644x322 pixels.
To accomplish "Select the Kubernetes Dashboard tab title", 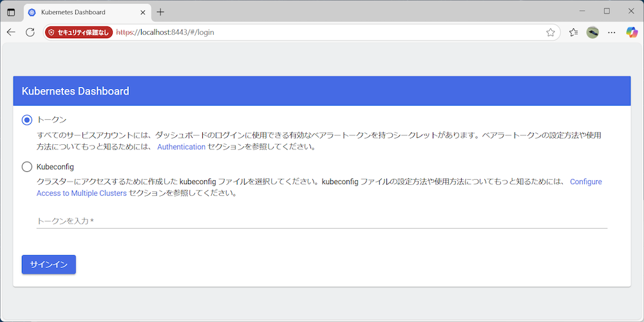I will pos(73,12).
